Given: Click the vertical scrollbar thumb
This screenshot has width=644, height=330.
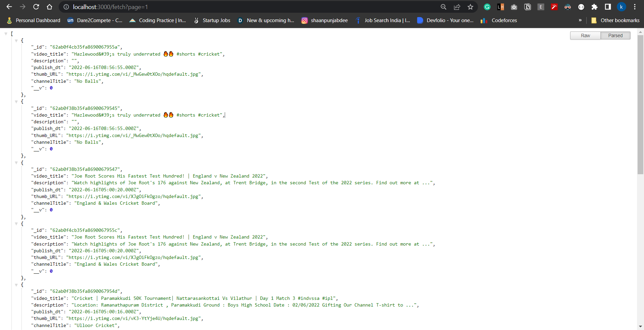Looking at the screenshot, I should 640,105.
